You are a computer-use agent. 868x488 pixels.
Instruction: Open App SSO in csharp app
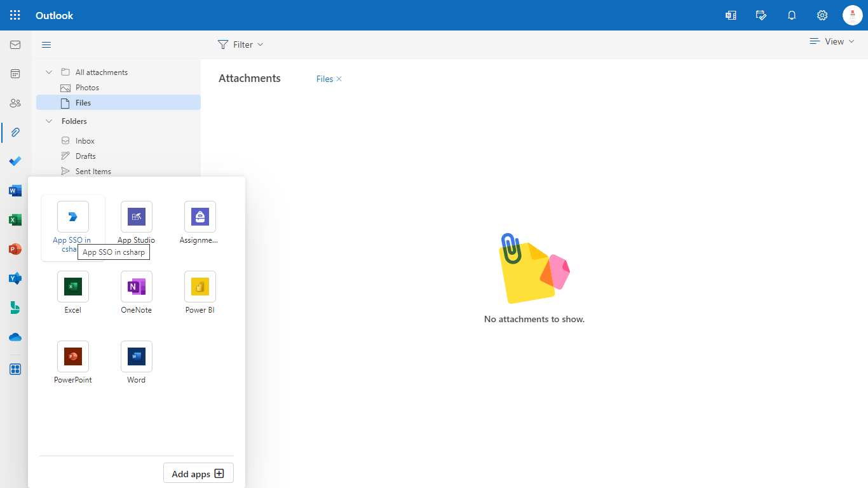tap(73, 227)
